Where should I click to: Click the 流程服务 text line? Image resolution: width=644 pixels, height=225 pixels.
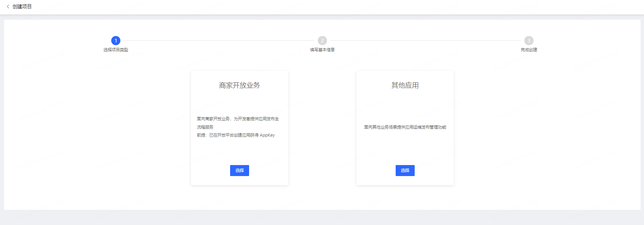click(205, 127)
